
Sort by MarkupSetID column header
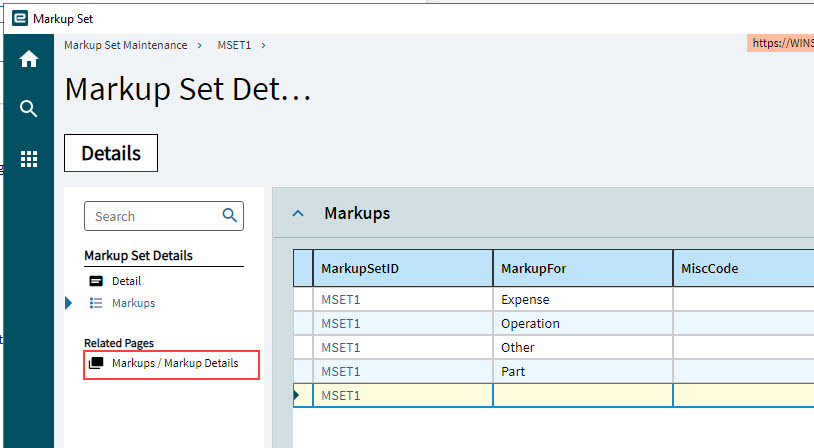click(403, 268)
